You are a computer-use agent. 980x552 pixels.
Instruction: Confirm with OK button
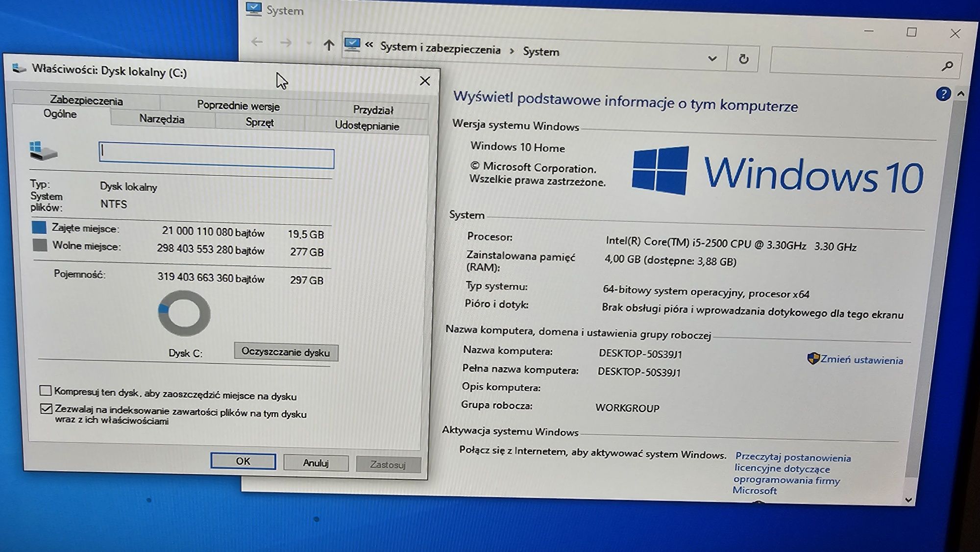coord(243,461)
